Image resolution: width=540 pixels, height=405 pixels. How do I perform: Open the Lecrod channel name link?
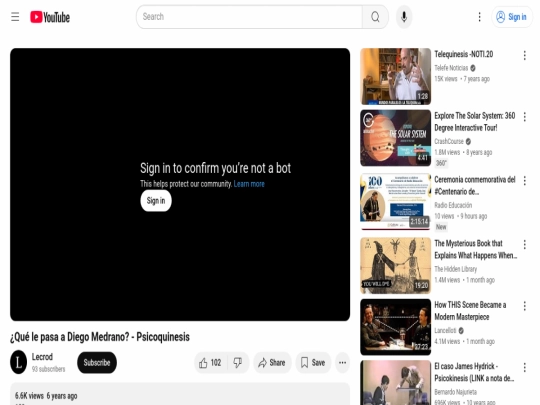[x=42, y=357]
